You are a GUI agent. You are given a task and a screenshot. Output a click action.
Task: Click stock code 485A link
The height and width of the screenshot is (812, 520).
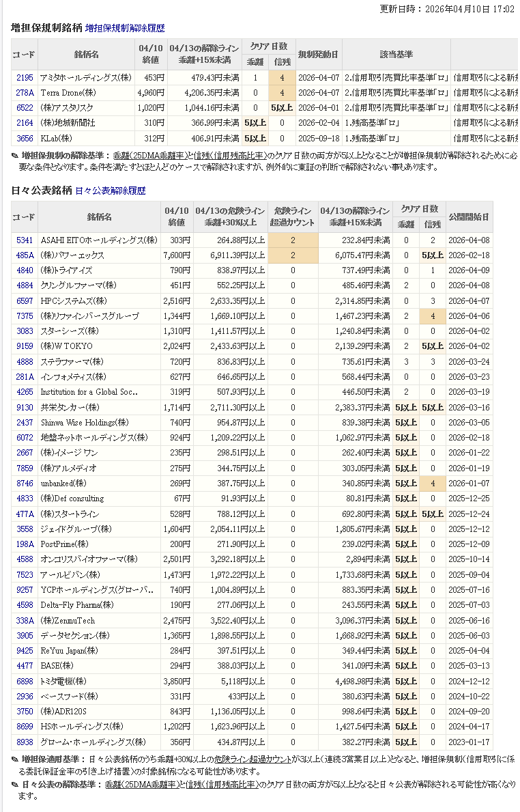coord(25,255)
